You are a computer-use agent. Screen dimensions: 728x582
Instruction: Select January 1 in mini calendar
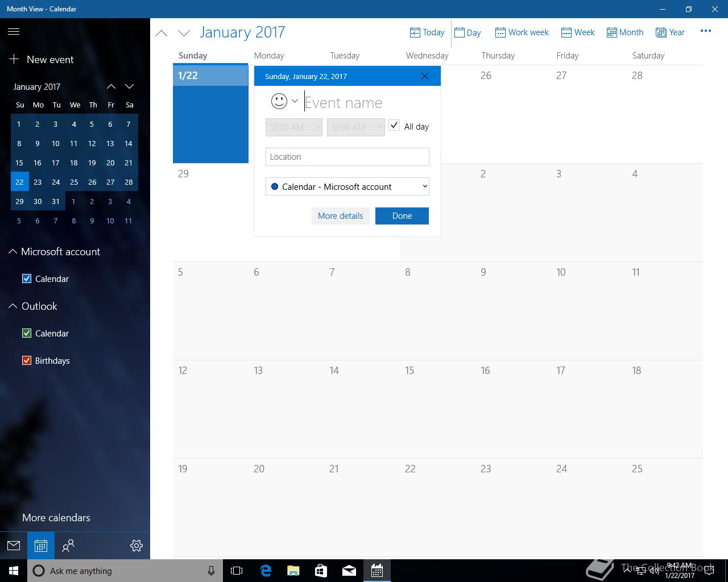pos(19,124)
